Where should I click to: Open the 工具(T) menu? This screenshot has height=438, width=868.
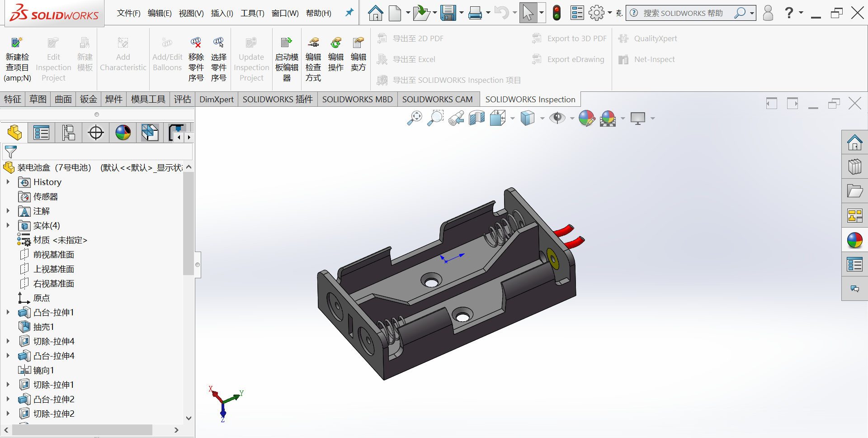click(252, 13)
